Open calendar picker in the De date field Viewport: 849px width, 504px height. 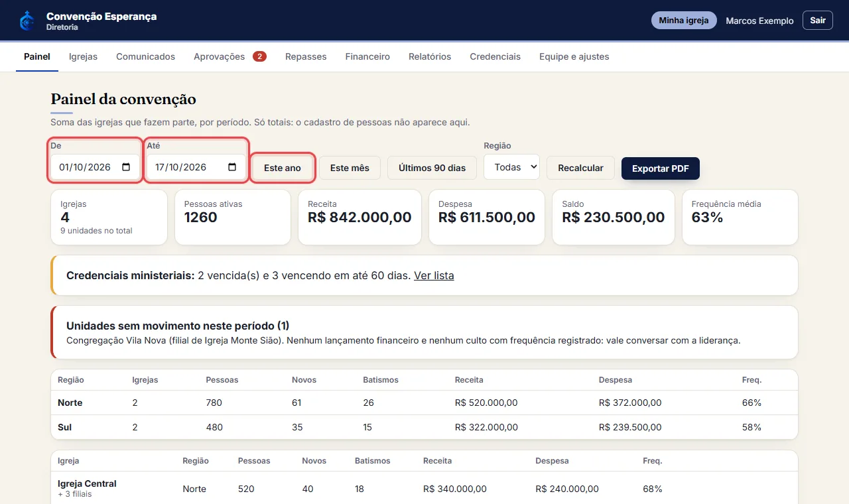pyautogui.click(x=126, y=167)
